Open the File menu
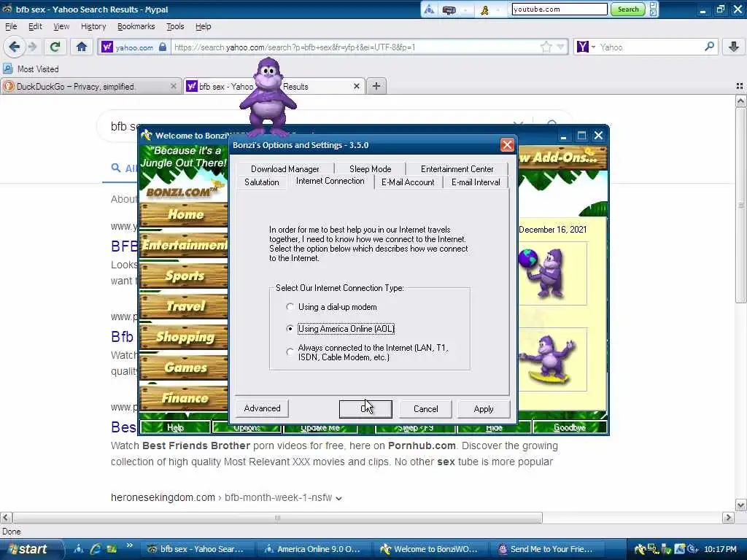747x560 pixels. click(x=10, y=26)
